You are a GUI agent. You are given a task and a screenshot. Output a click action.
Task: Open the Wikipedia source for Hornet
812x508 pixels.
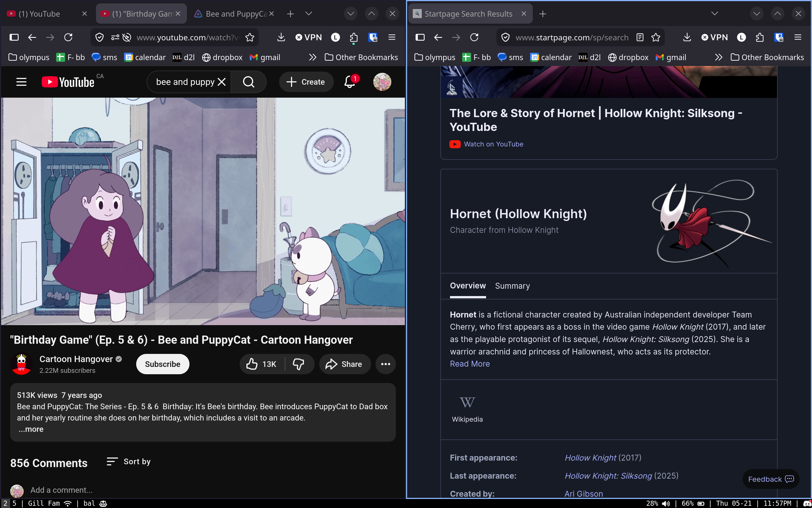[467, 409]
